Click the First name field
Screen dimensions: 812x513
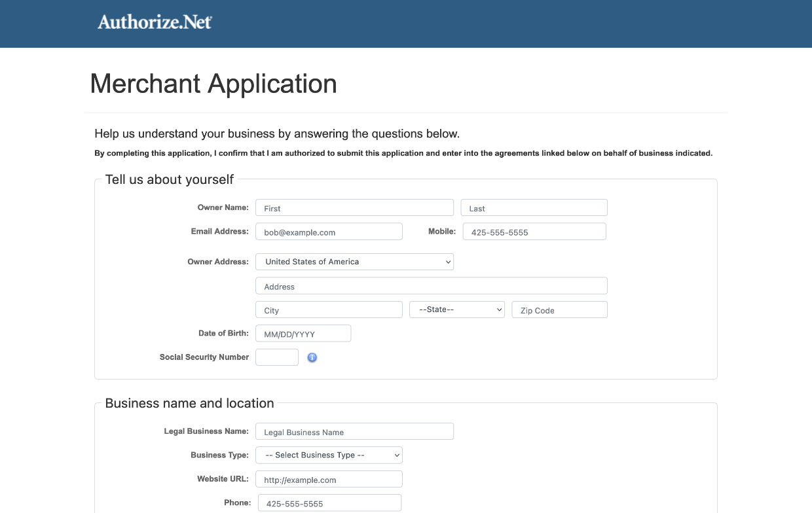click(x=354, y=207)
